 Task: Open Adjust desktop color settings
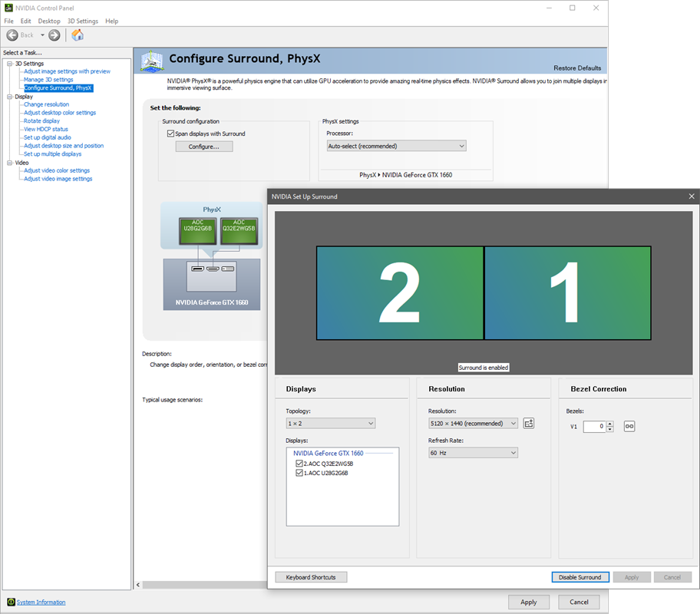(60, 113)
